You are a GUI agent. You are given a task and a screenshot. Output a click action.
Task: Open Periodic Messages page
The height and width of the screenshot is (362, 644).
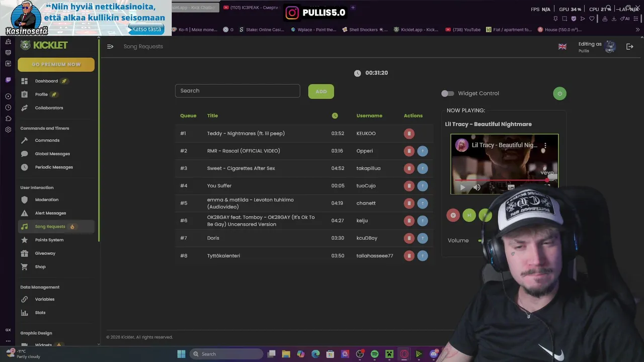click(54, 167)
